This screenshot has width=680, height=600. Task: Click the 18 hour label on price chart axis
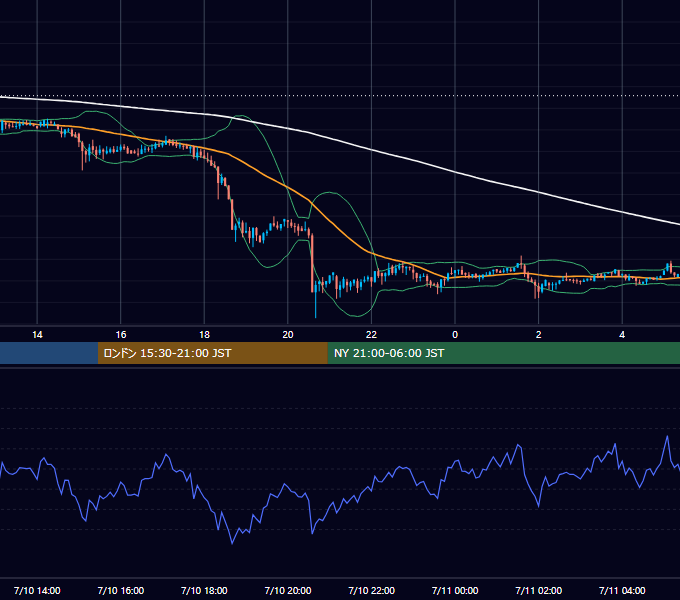pos(204,335)
